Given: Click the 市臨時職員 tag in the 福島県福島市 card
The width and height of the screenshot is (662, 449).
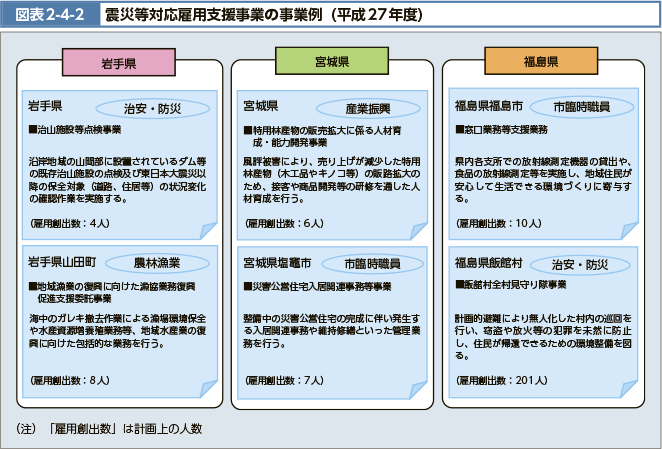Looking at the screenshot, I should tap(579, 106).
